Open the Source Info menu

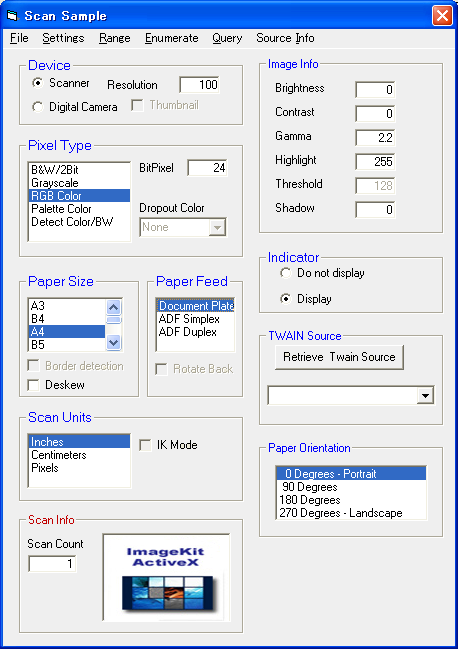coord(285,38)
